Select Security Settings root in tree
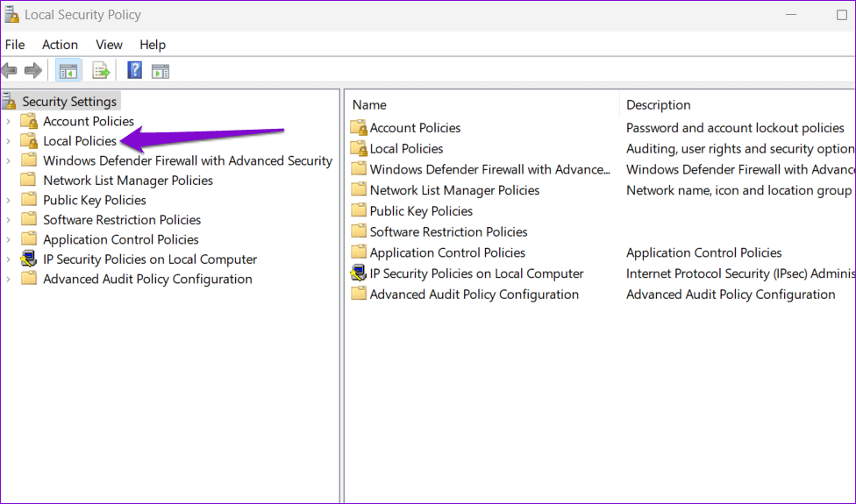This screenshot has height=504, width=856. [x=69, y=102]
